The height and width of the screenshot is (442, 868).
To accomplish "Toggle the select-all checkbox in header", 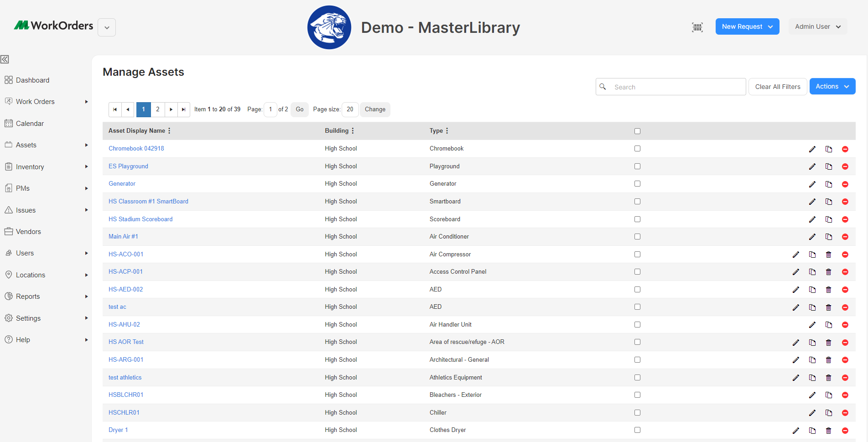I will [637, 131].
